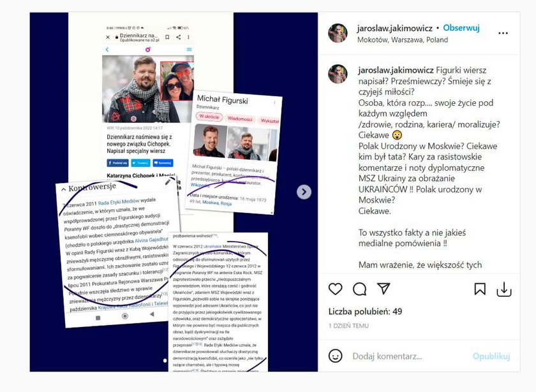Open emoji picker smiley icon
536x392 pixels.
(335, 356)
